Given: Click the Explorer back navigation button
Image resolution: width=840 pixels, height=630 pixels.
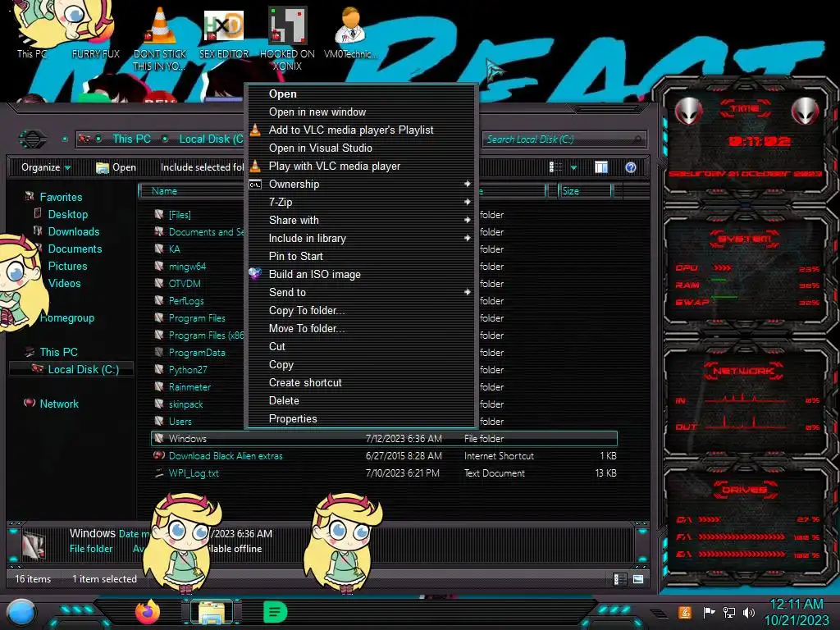Looking at the screenshot, I should point(33,139).
